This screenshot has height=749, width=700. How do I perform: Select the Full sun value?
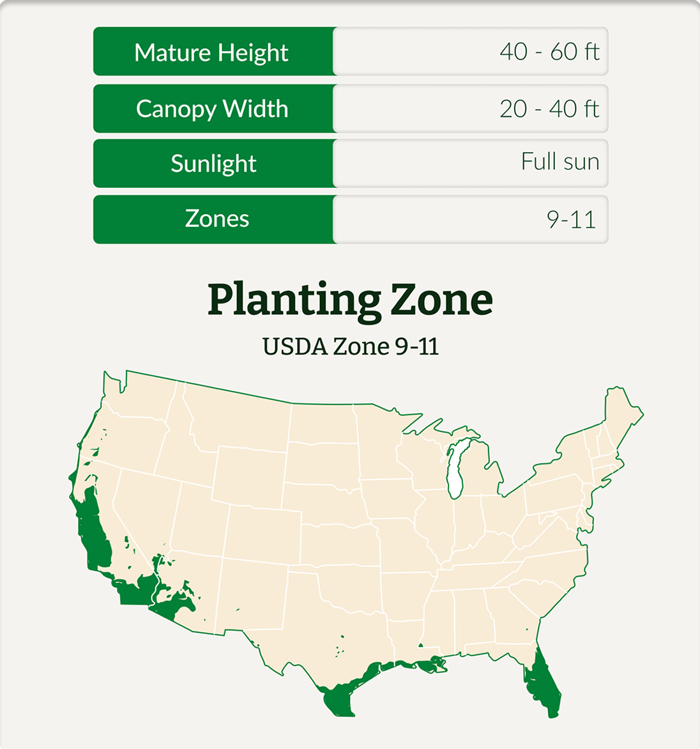pyautogui.click(x=560, y=162)
